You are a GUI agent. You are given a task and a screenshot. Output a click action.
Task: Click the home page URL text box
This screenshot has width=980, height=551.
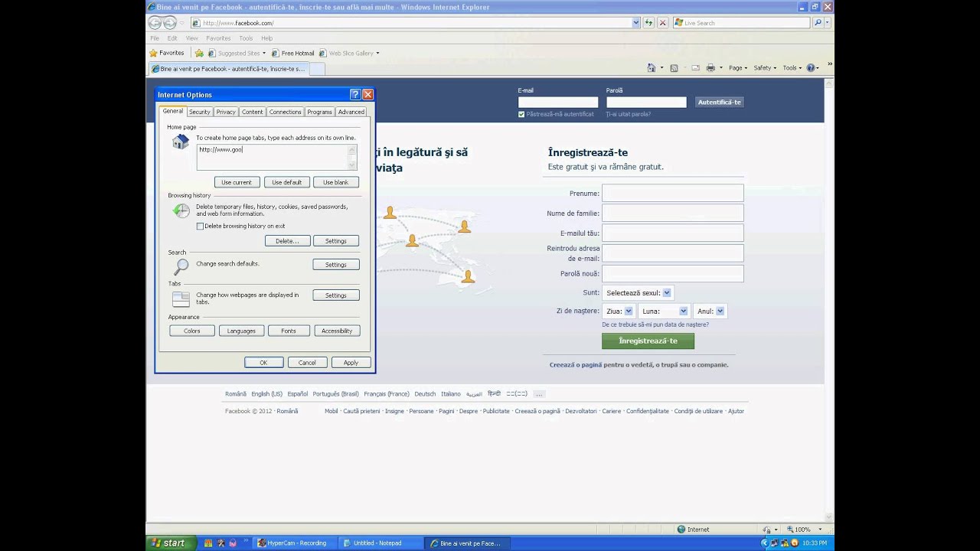pos(273,157)
